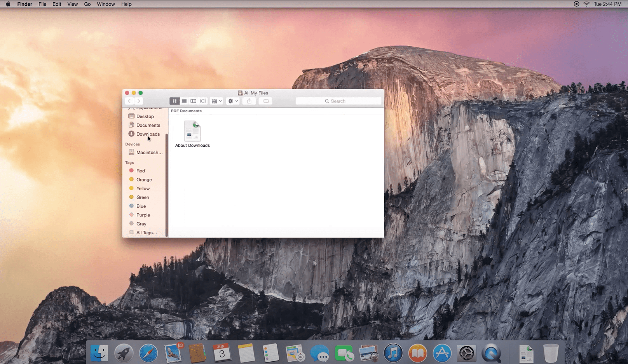Image resolution: width=628 pixels, height=364 pixels.
Task: Switch to icon view in Finder toolbar
Action: pyautogui.click(x=174, y=101)
